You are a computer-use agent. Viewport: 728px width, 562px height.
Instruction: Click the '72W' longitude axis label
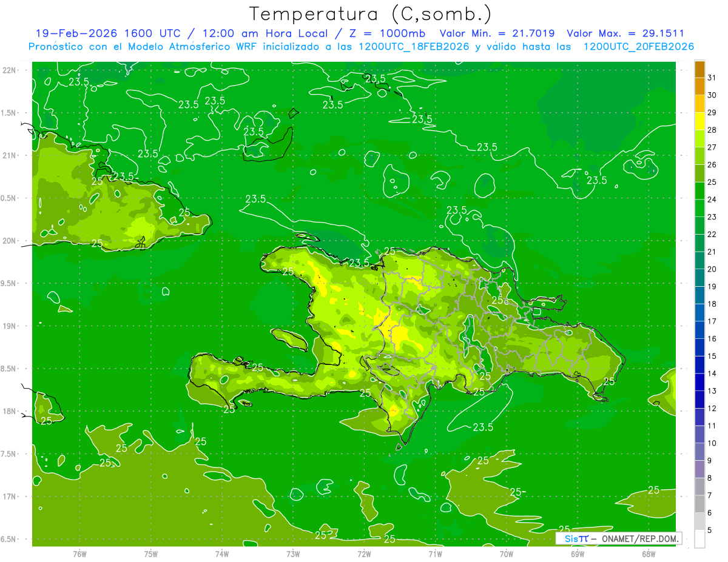point(364,554)
